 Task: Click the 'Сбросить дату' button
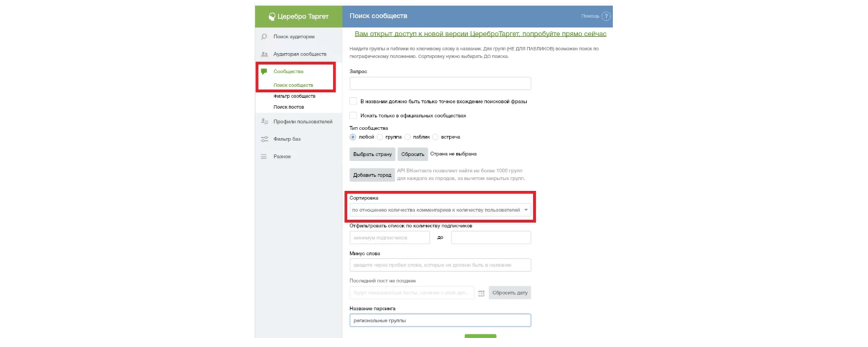pos(510,293)
